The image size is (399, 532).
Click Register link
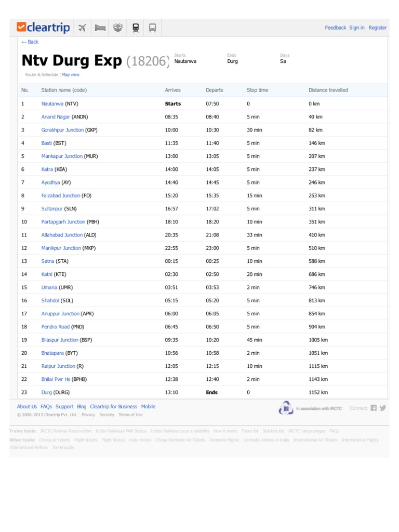pyautogui.click(x=377, y=28)
